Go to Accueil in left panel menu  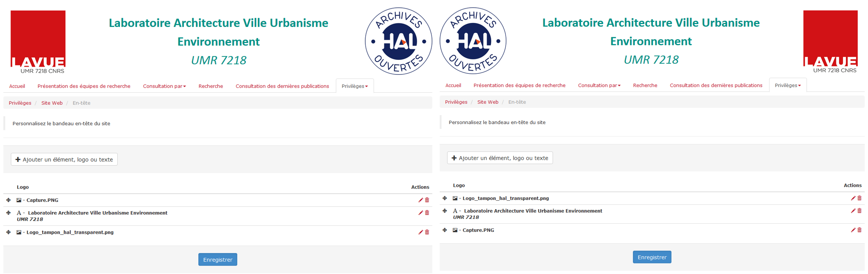[17, 86]
